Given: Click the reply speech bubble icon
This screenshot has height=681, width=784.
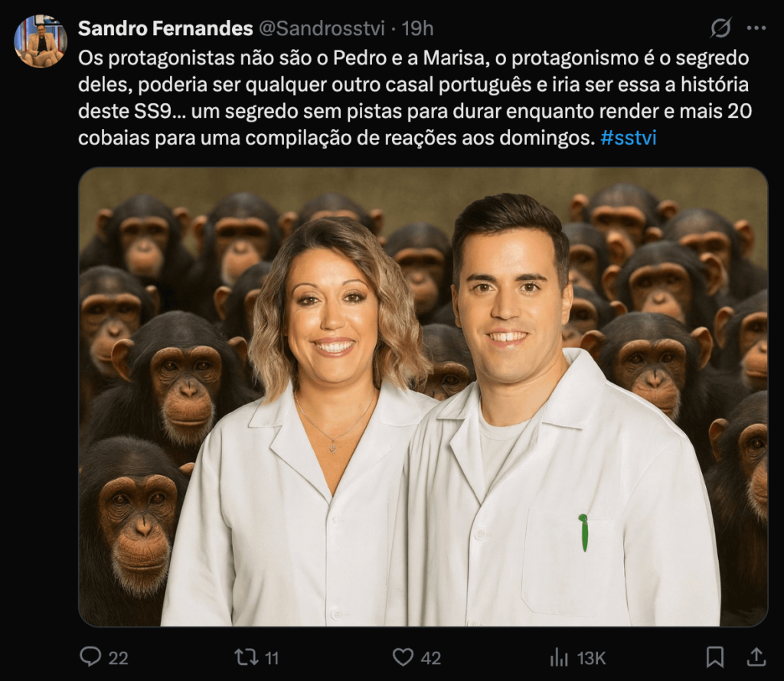Looking at the screenshot, I should point(90,657).
